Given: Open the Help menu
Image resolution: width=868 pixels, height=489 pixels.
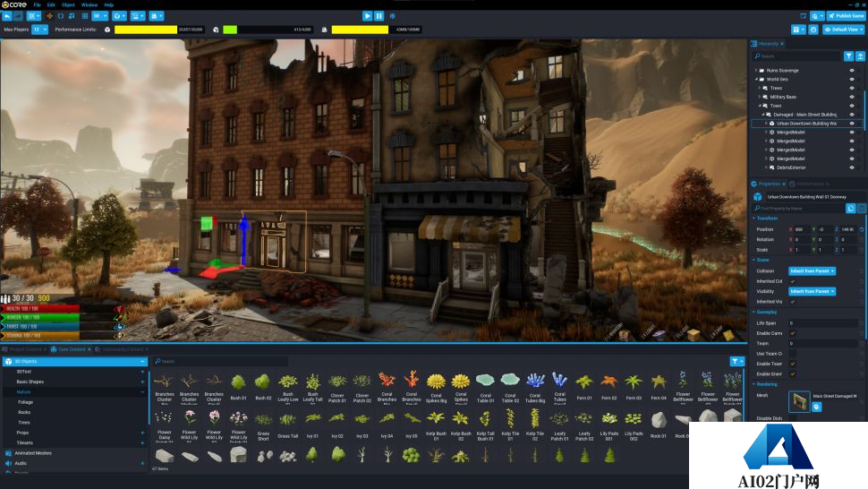Looking at the screenshot, I should tap(108, 4).
